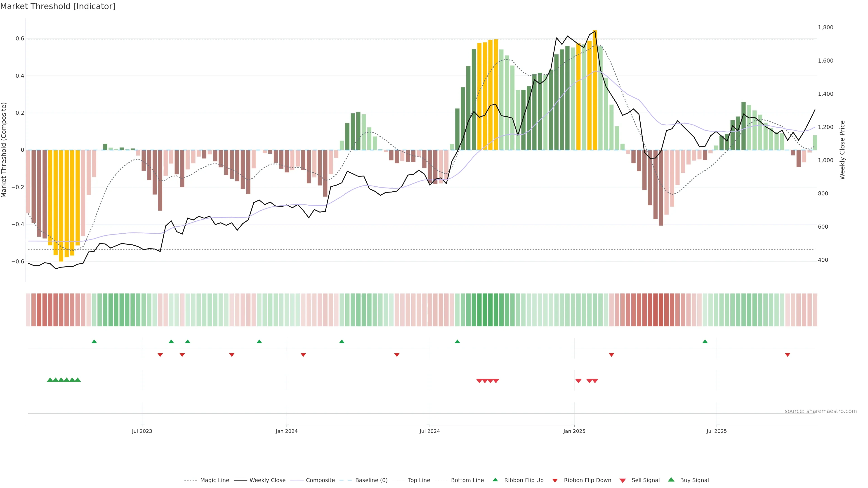Toggle Baseline (0) legend item
868x488 pixels.
click(x=371, y=480)
